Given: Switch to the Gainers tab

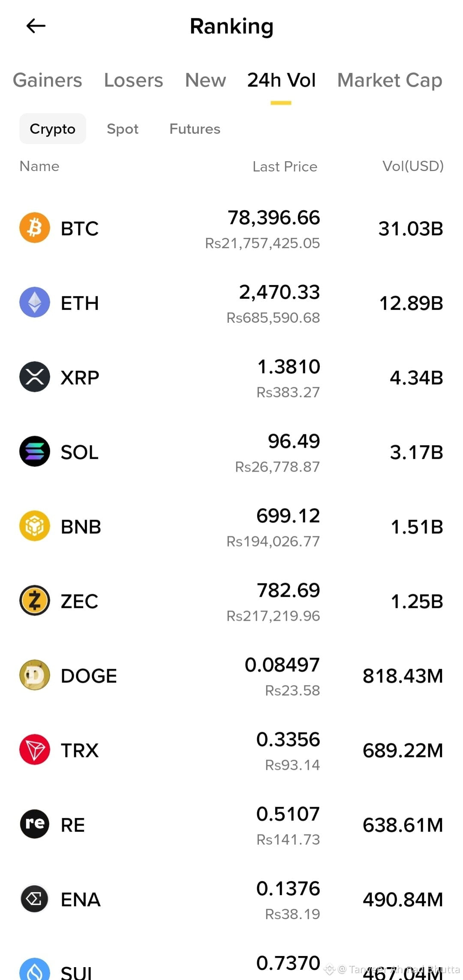Looking at the screenshot, I should [48, 80].
